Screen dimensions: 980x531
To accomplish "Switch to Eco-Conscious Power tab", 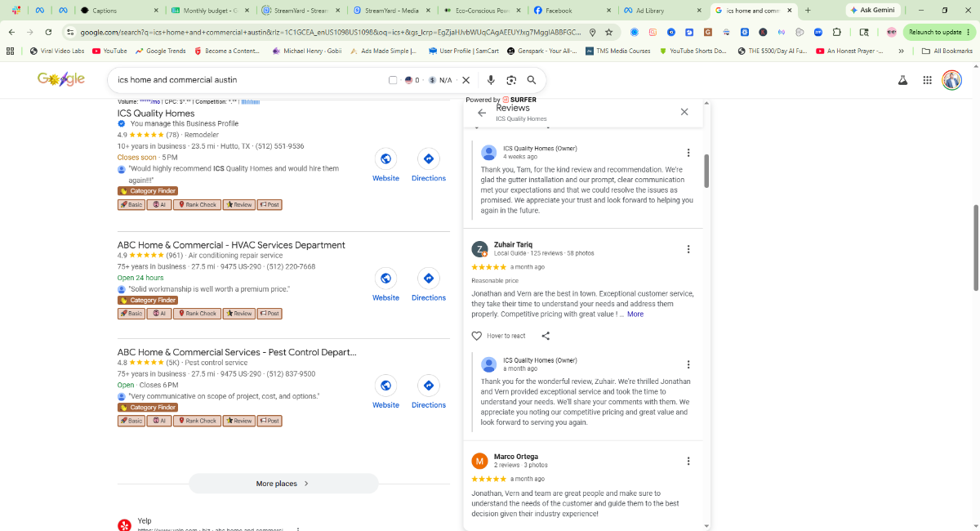I will point(482,11).
